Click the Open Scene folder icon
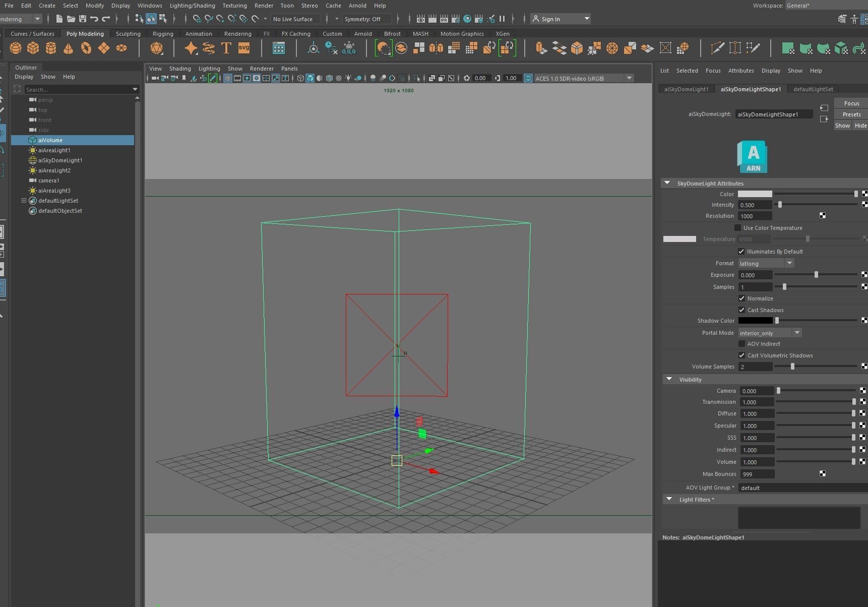The image size is (868, 607). pos(71,19)
